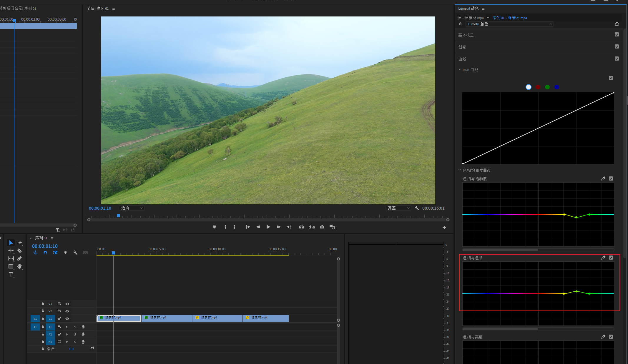Collapse the RGB Curves section
Viewport: 628px width, 364px height.
[x=460, y=70]
